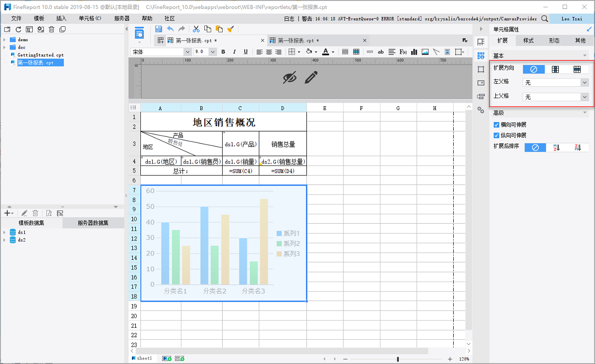The width and height of the screenshot is (595, 364).
Task: Switch to the 形态 tab
Action: [x=554, y=41]
